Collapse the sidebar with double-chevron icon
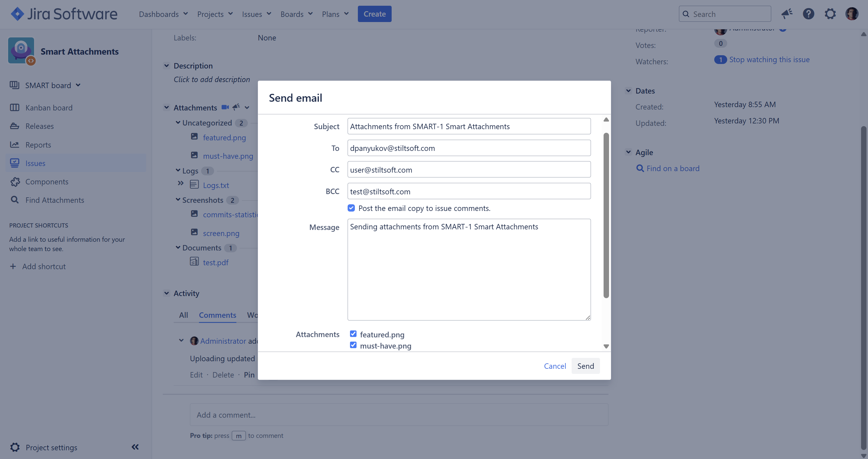The width and height of the screenshot is (868, 459). click(x=135, y=447)
